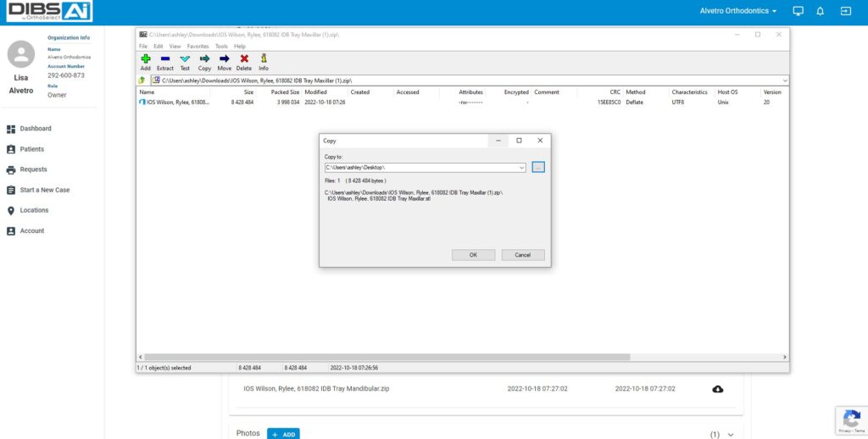Viewport: 868px width, 439px height.
Task: Expand the Copy to path dropdown
Action: (x=522, y=168)
